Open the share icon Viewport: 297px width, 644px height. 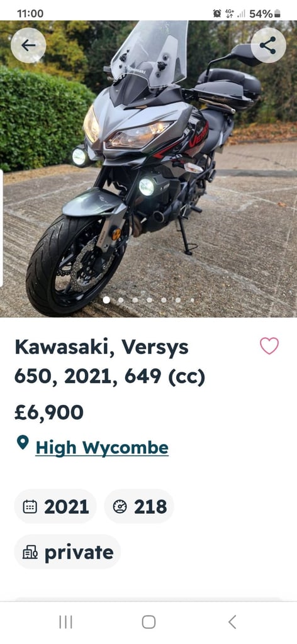[x=268, y=45]
